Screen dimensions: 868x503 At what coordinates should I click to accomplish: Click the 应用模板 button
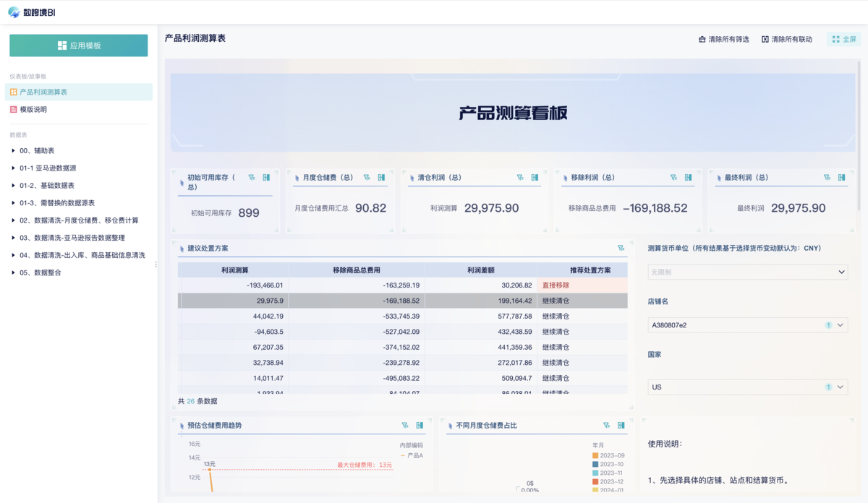click(x=80, y=45)
